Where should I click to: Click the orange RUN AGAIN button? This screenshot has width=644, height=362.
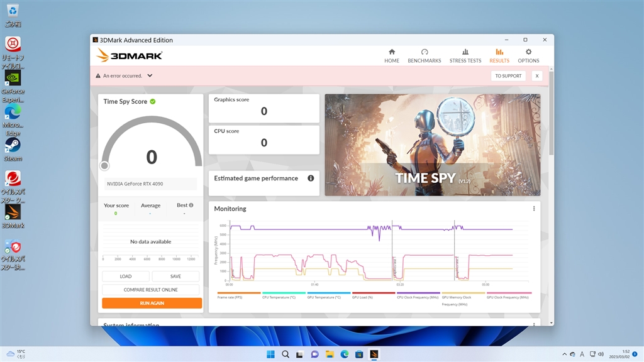(x=152, y=303)
